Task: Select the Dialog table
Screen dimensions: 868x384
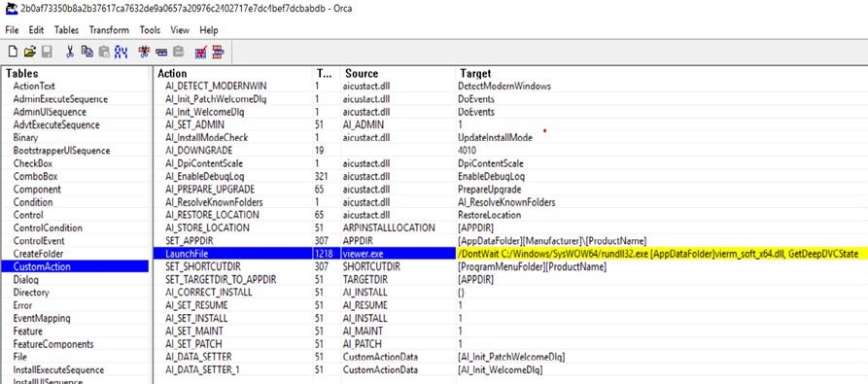Action: tap(25, 280)
